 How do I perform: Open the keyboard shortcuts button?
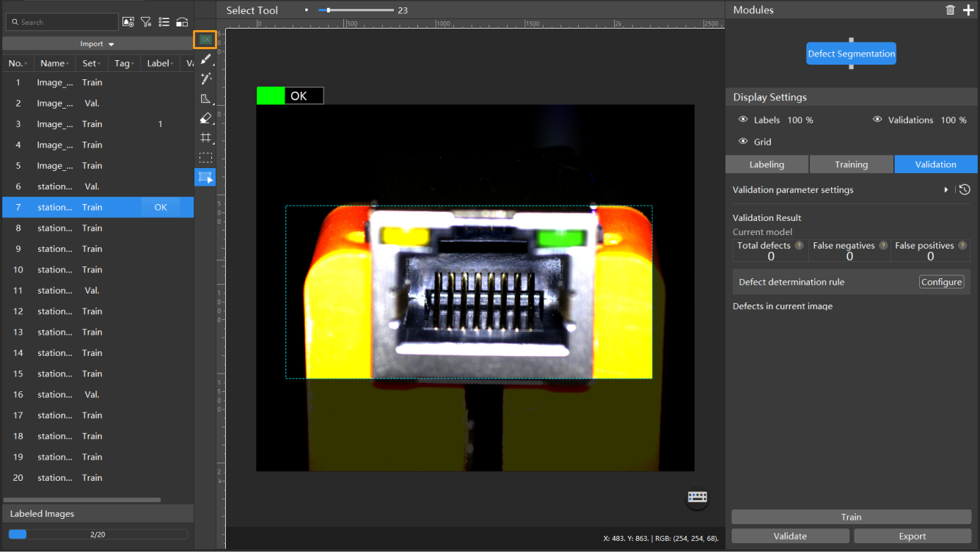point(697,497)
